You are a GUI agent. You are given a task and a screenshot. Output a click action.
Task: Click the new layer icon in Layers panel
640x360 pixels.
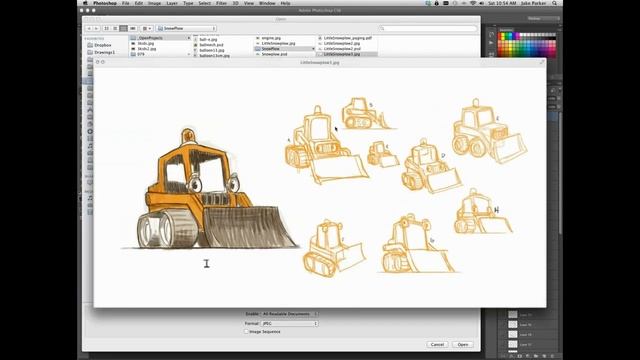tap(544, 356)
